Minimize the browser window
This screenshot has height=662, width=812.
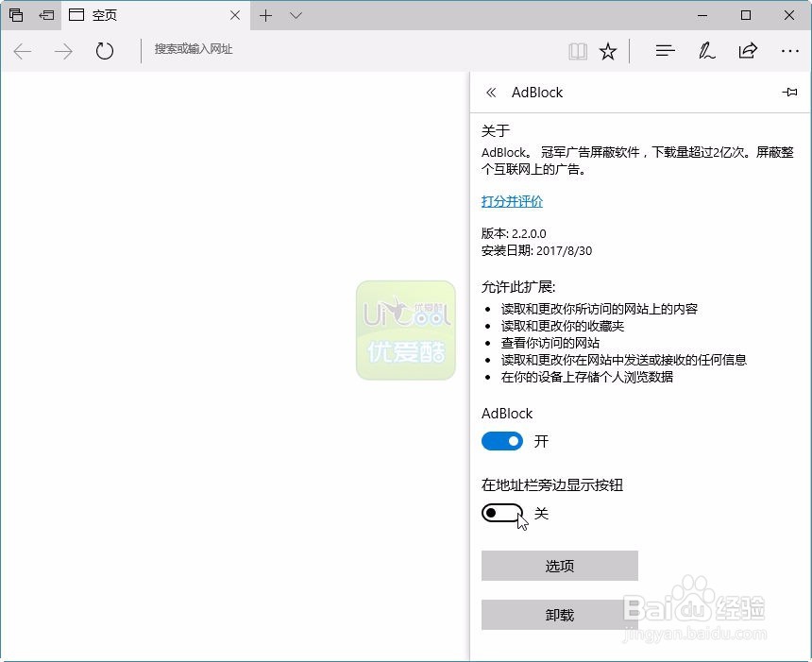[x=702, y=15]
